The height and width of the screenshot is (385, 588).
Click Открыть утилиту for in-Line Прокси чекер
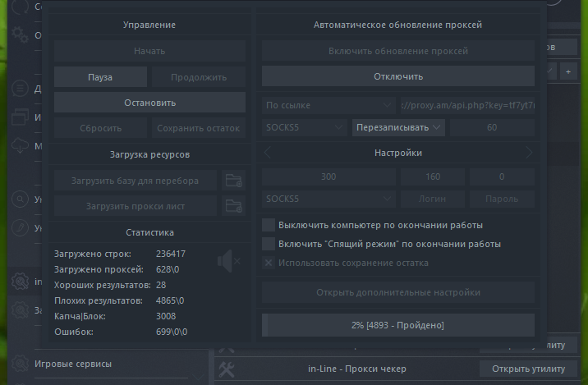(x=528, y=369)
